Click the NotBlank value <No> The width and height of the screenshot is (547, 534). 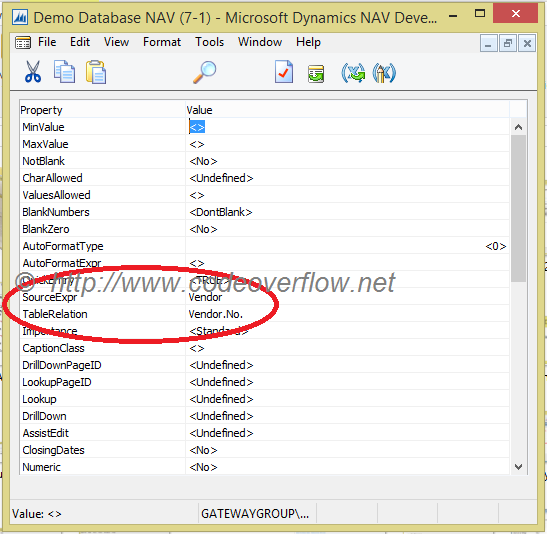[x=203, y=161]
